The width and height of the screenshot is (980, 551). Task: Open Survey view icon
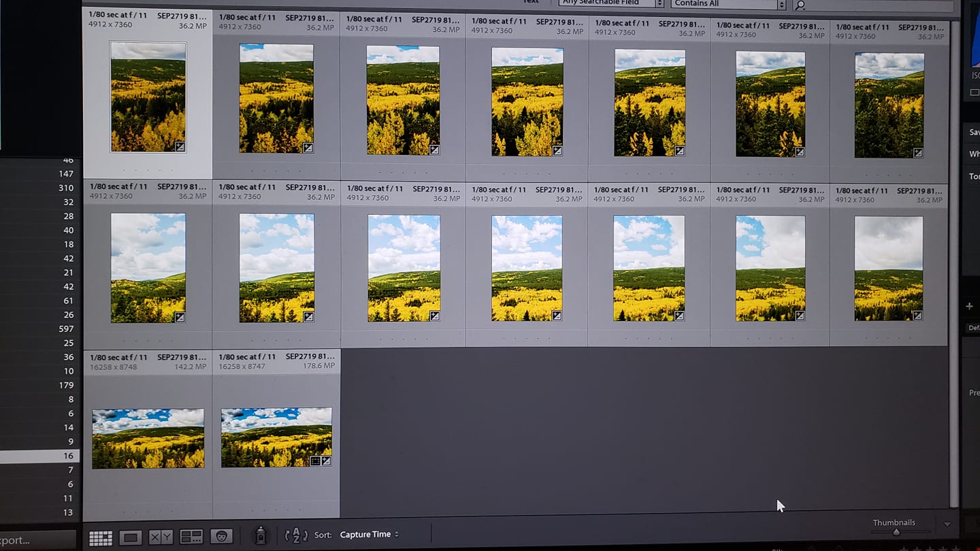pyautogui.click(x=191, y=537)
